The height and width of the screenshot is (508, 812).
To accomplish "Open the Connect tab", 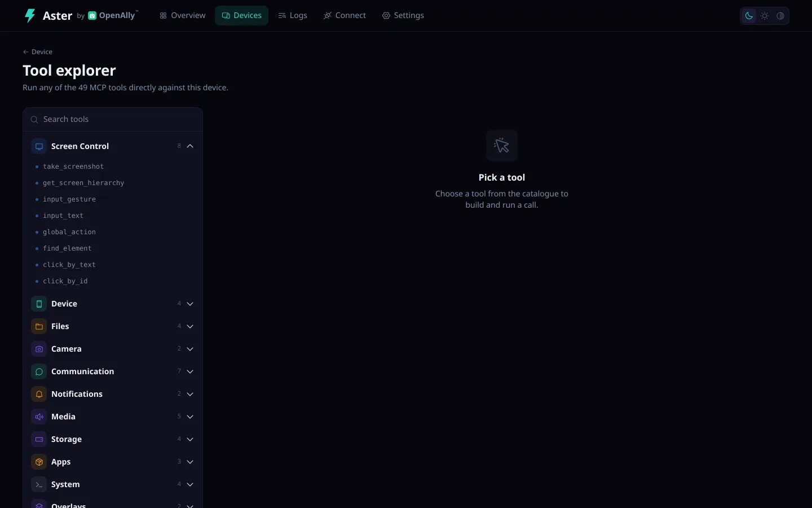I will tap(345, 16).
